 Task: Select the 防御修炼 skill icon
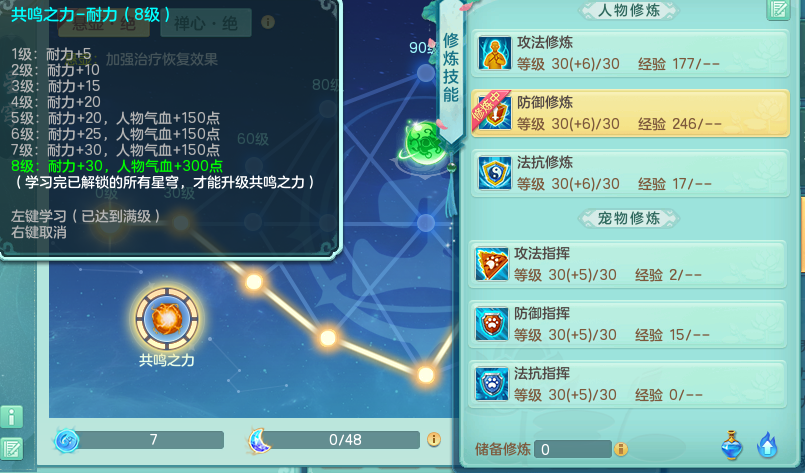(495, 113)
